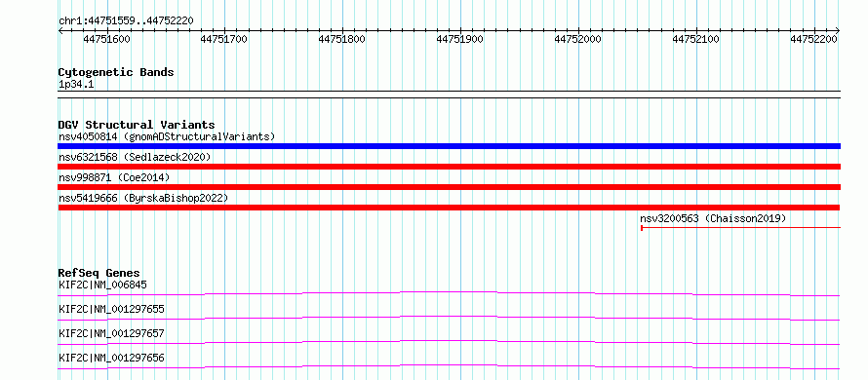Click ruler position 44751800
This screenshot has height=380, width=868.
pos(342,39)
